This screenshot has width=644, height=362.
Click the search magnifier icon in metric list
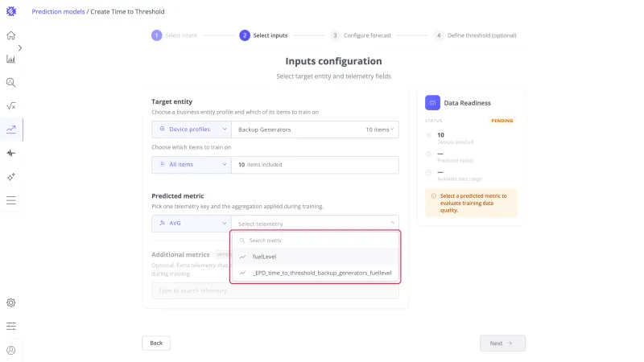tap(242, 241)
